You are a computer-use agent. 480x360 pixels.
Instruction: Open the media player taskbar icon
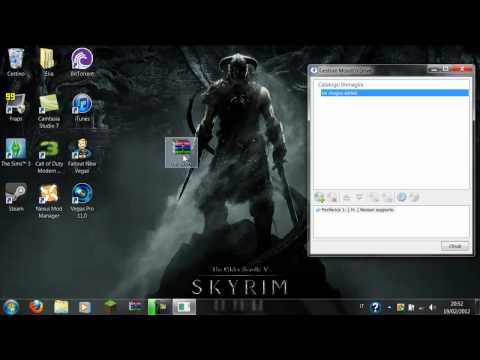pos(85,307)
